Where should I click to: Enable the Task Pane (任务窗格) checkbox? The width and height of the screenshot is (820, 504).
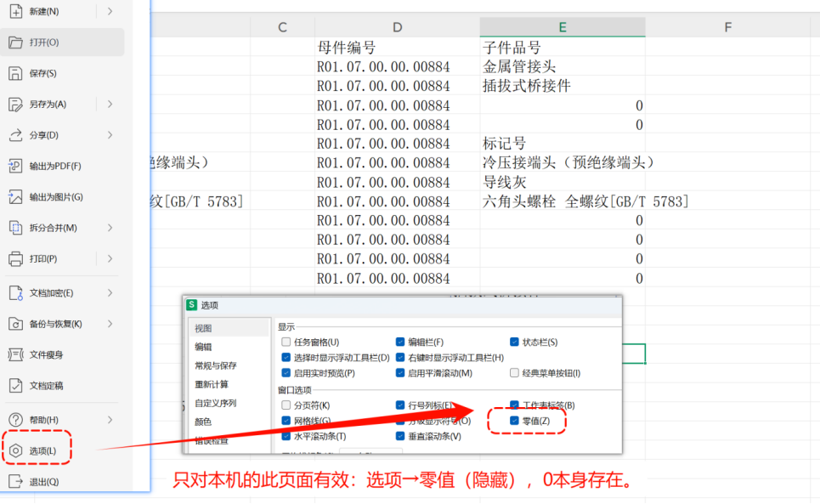click(286, 342)
